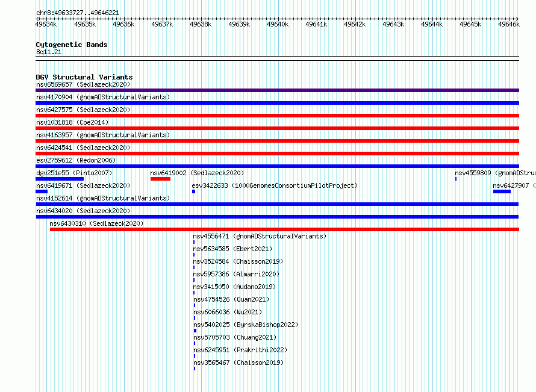
Task: Open variant label nsv4170904 (gnomADStructuralVariants)
Action: [x=103, y=97]
